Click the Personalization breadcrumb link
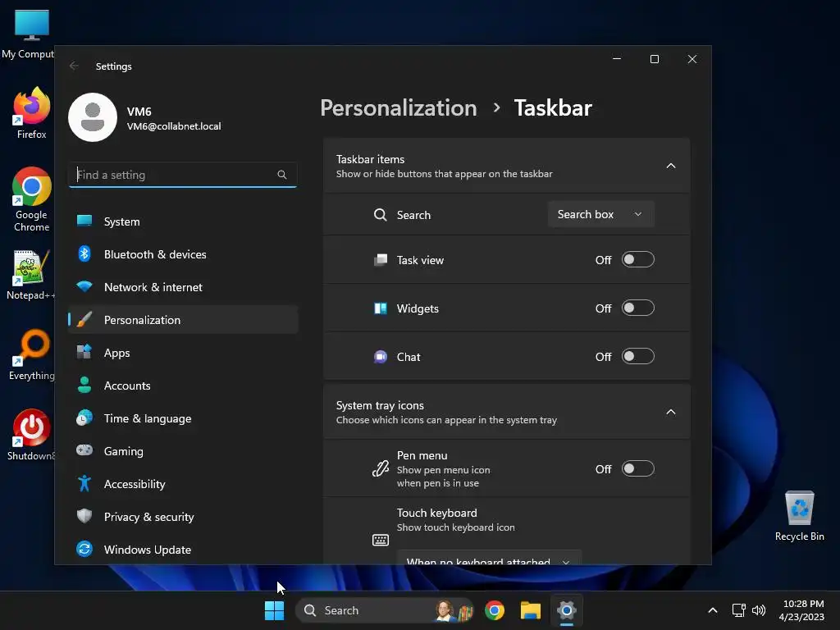The height and width of the screenshot is (630, 840). tap(399, 107)
